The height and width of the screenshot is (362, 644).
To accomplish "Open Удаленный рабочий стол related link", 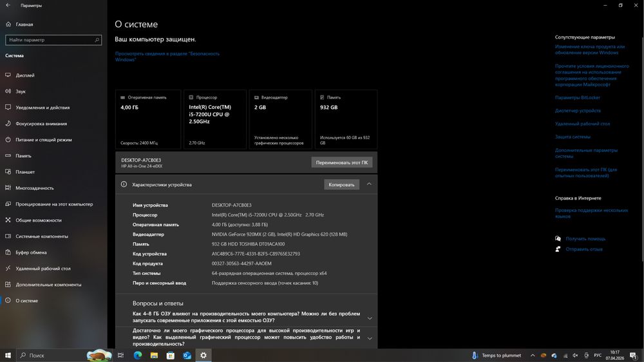I will [582, 124].
